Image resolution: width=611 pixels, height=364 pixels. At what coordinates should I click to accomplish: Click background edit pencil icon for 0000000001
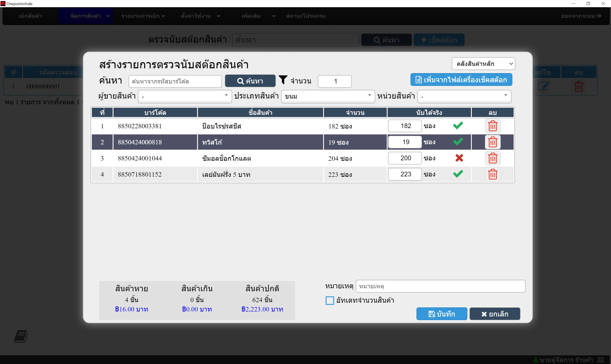[544, 86]
